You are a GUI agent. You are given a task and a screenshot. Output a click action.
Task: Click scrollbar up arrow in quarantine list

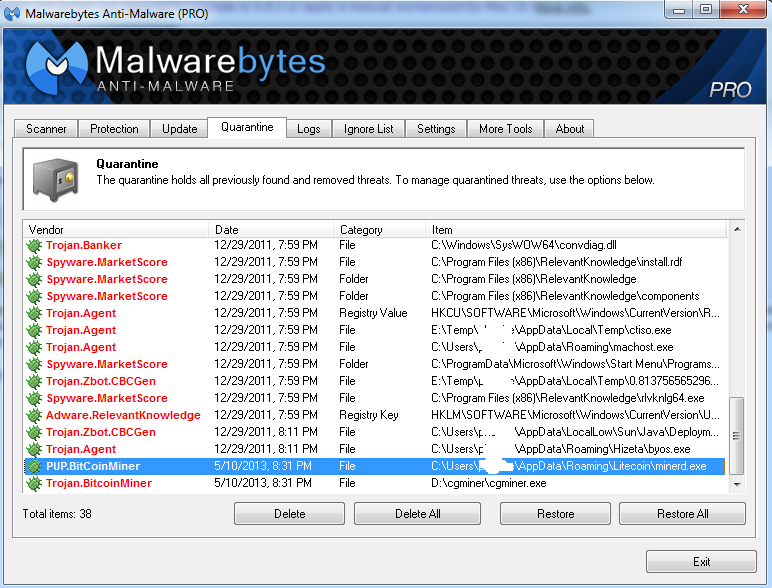(x=737, y=229)
